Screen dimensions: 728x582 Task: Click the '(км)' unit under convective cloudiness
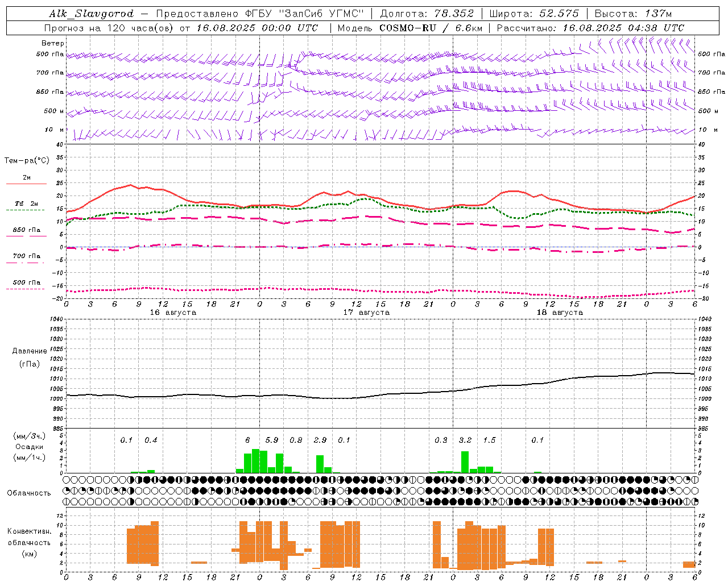pyautogui.click(x=30, y=554)
